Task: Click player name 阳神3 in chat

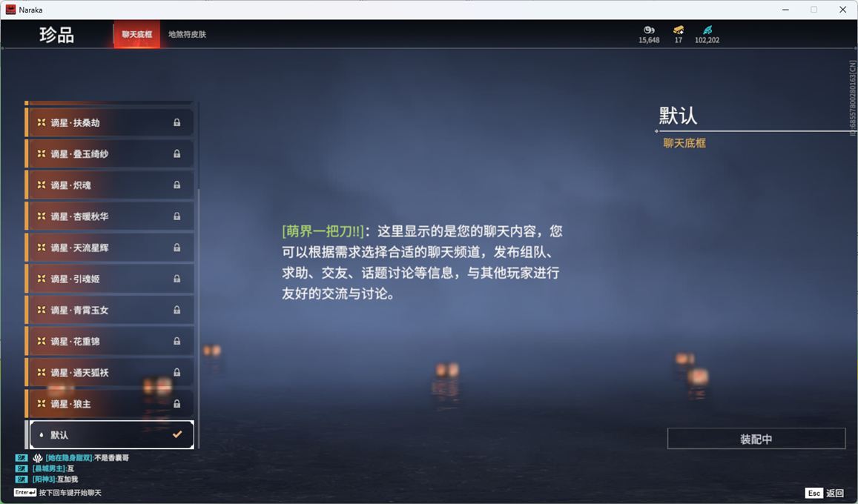Action: coord(44,480)
